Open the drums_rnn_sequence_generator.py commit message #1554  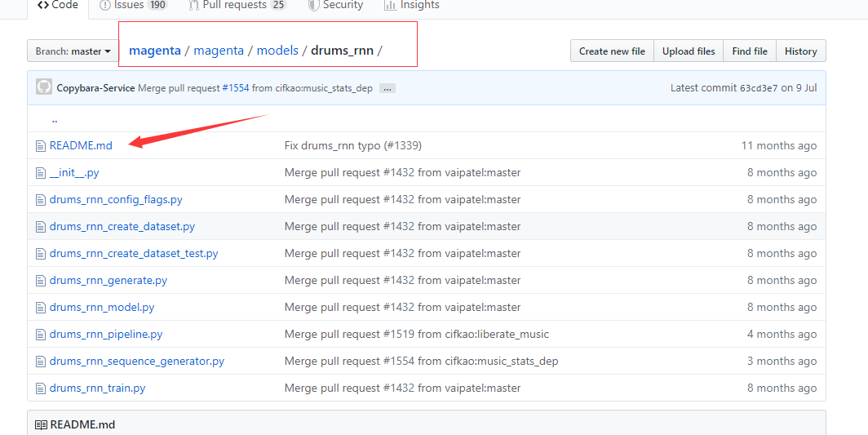tap(421, 362)
